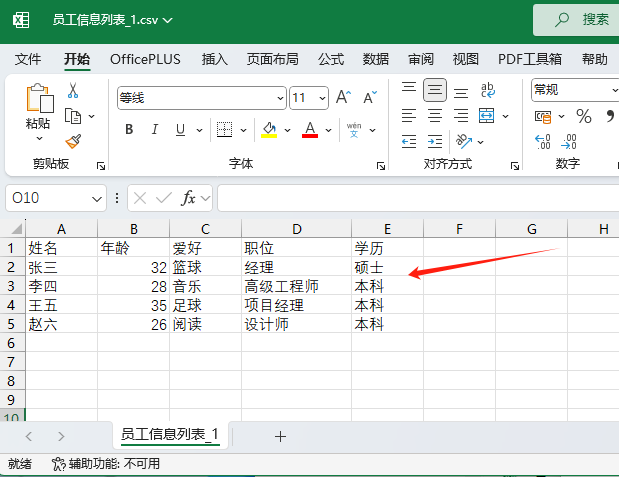This screenshot has width=619, height=477.
Task: Decrease font size with smaller A
Action: 370,97
